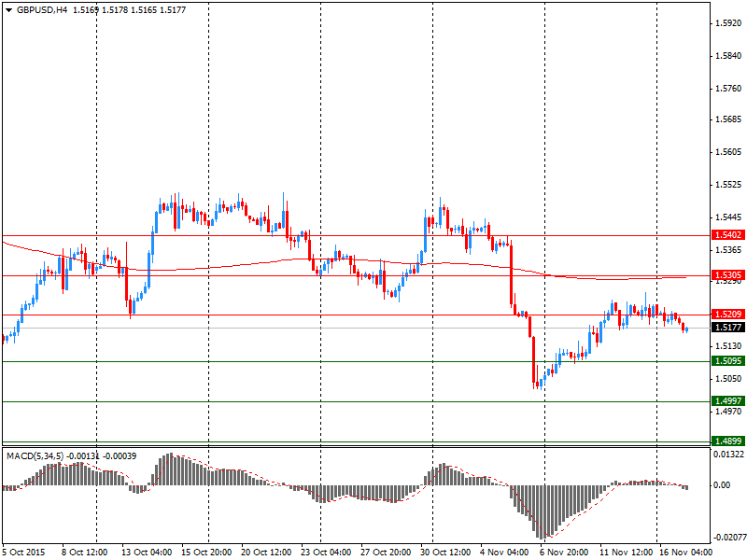
Task: Click the GBPUSD,H4 chart title
Action: (x=42, y=10)
